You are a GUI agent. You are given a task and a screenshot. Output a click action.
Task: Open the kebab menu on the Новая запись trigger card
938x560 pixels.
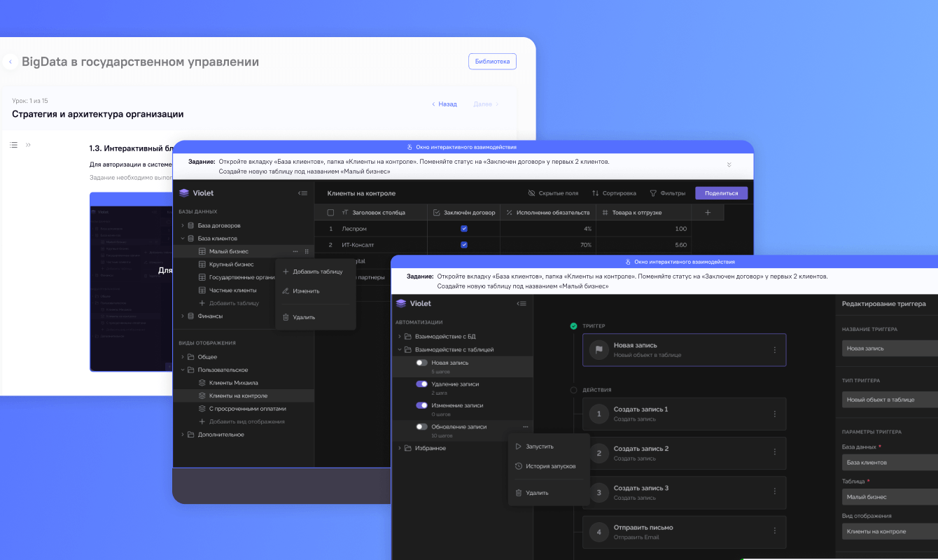tap(774, 350)
